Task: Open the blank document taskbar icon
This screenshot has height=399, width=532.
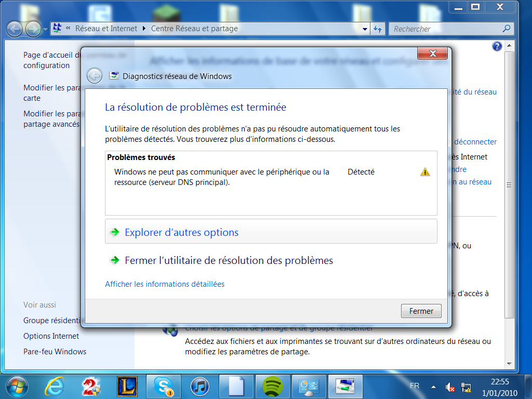Action: (236, 387)
